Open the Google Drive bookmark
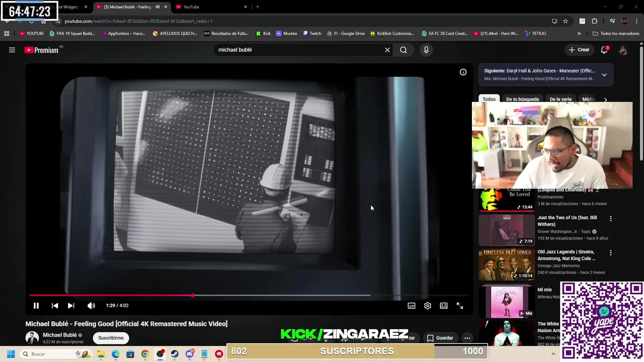The height and width of the screenshot is (362, 644). click(x=346, y=34)
